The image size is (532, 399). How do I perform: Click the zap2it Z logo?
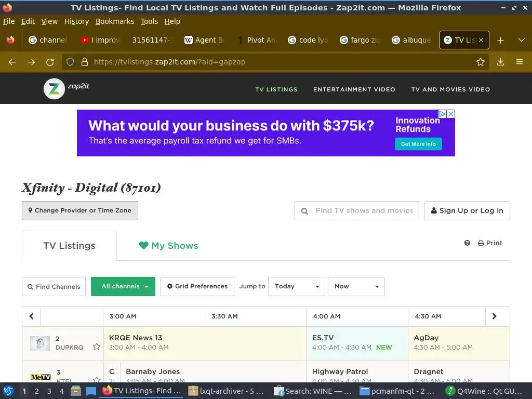[x=54, y=89]
